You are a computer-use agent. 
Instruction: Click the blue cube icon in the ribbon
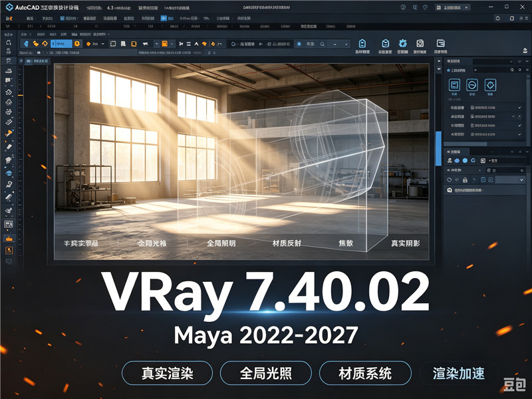[x=385, y=43]
